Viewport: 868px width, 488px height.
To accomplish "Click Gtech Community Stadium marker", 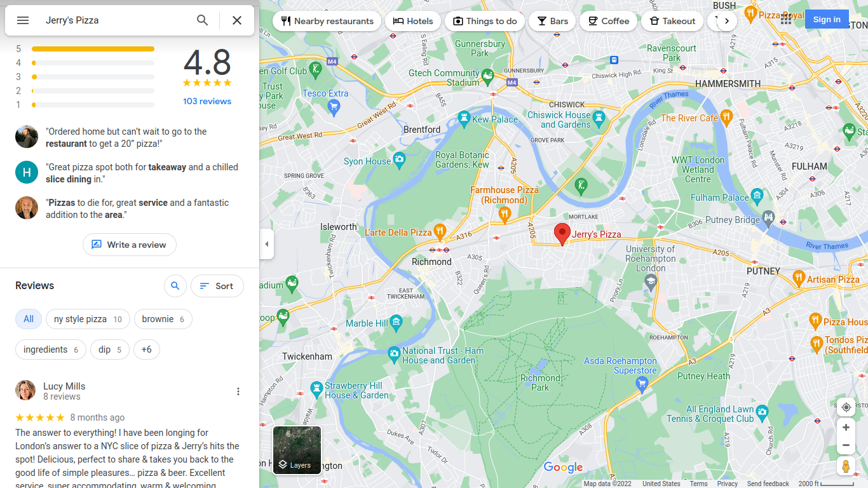I will 488,78.
